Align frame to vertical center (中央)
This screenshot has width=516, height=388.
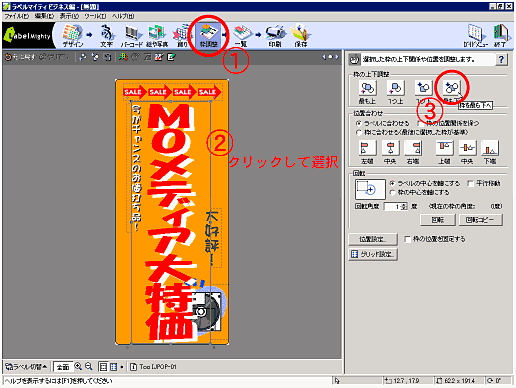coord(467,148)
